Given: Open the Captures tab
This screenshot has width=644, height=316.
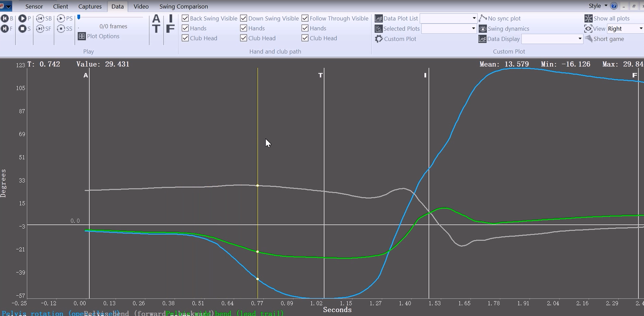Looking at the screenshot, I should click(x=90, y=6).
